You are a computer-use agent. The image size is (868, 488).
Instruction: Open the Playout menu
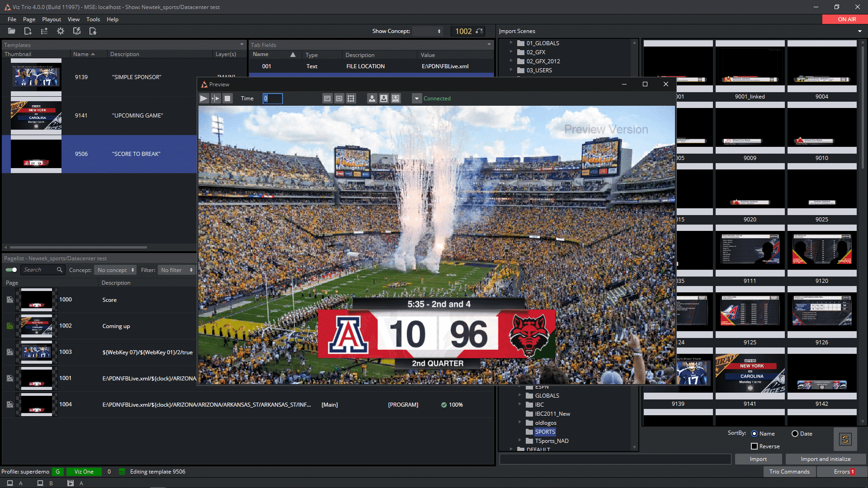pos(52,19)
